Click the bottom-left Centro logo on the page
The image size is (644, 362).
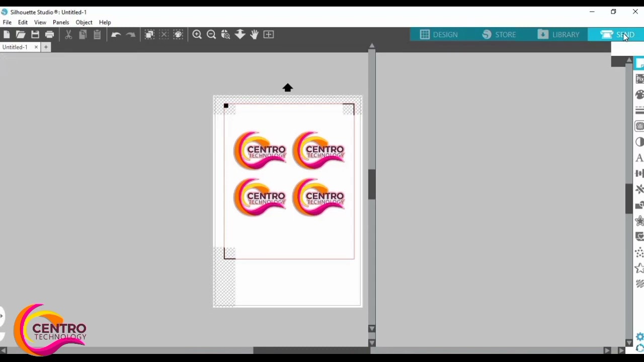coord(260,197)
